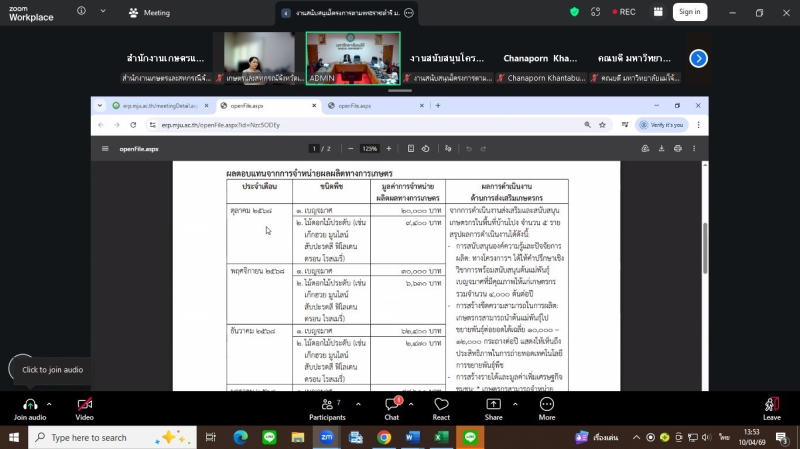
Task: Open the Participants panel
Action: pos(326,403)
